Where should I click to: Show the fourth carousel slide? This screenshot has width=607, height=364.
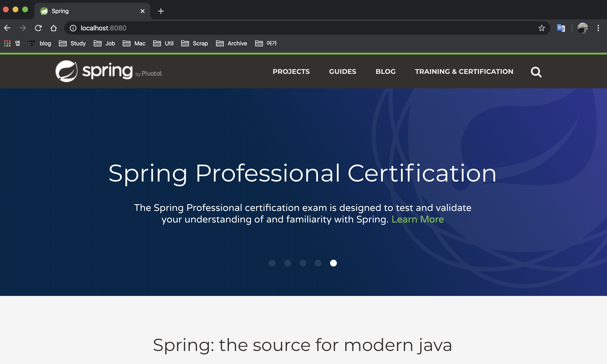coord(318,263)
